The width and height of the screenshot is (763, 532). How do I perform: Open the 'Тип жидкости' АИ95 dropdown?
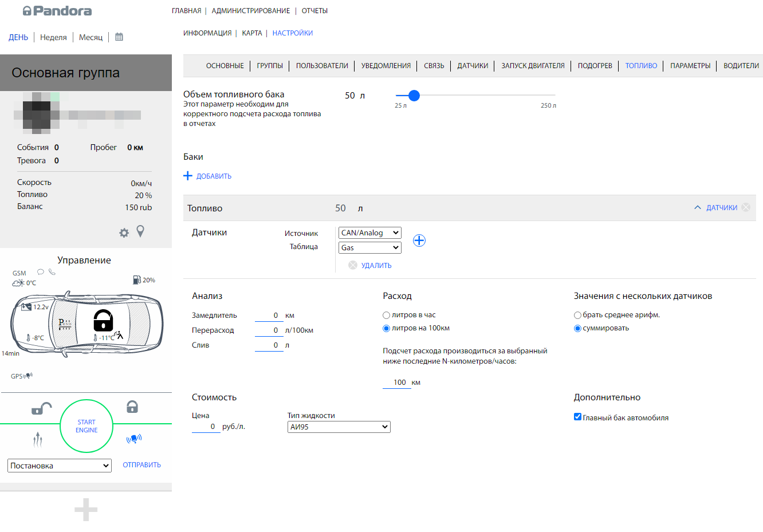(339, 427)
